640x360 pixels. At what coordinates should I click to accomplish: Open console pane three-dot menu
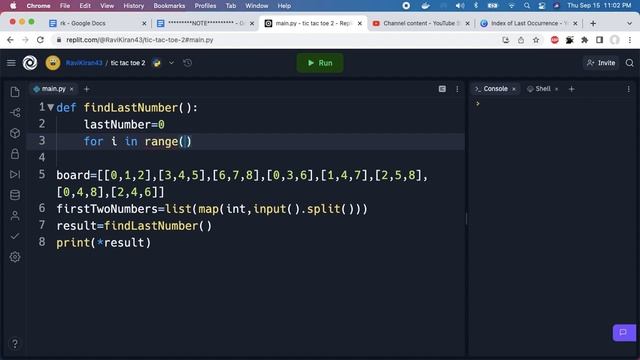pyautogui.click(x=629, y=89)
